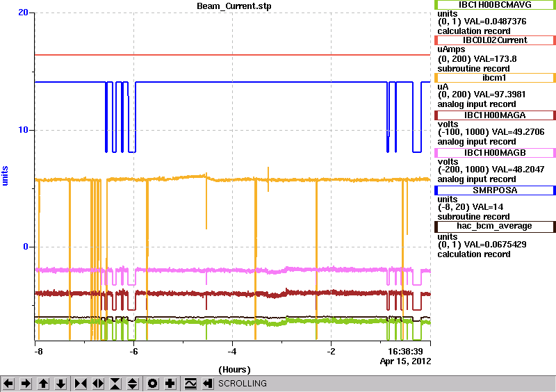The width and height of the screenshot is (556, 392).
Task: Select the SMRPOSA legend entry
Action: pyautogui.click(x=495, y=190)
